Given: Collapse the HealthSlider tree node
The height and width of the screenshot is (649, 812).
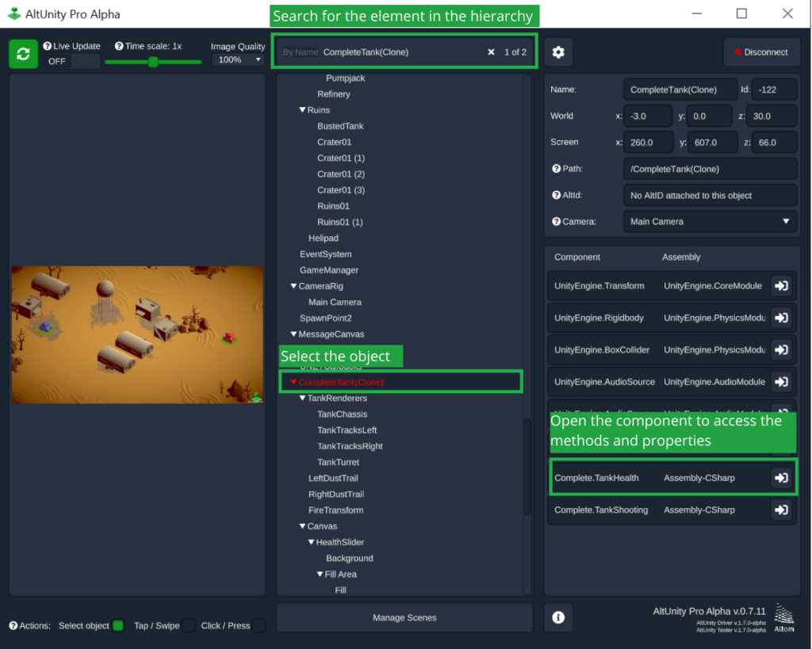Looking at the screenshot, I should (311, 542).
